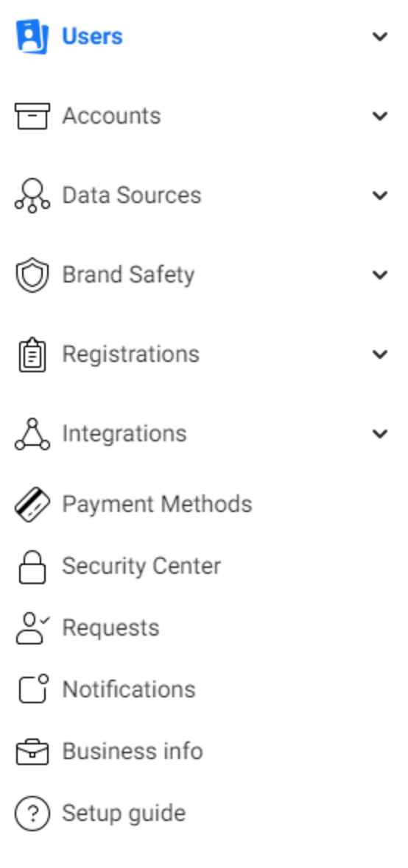Click the Business info briefcase icon
Image resolution: width=408 pixels, height=868 pixels.
(x=32, y=752)
